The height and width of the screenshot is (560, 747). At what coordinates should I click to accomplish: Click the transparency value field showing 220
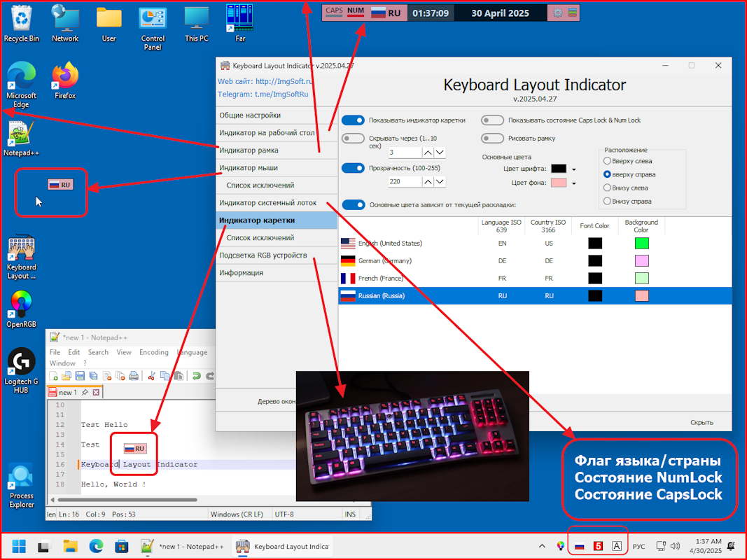click(405, 182)
